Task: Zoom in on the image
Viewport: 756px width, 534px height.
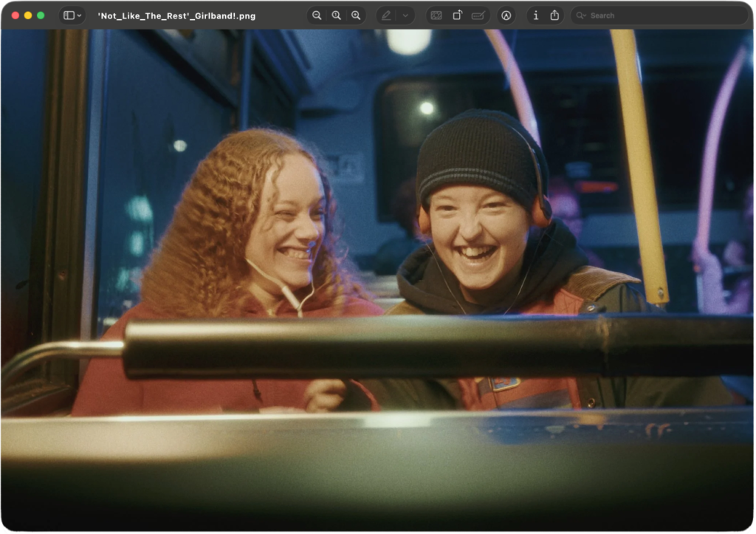Action: [x=356, y=16]
